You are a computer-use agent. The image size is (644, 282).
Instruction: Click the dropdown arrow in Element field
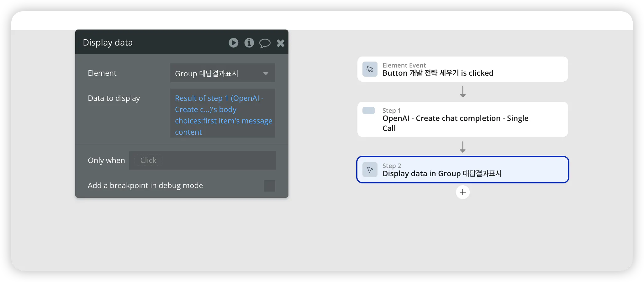click(266, 73)
